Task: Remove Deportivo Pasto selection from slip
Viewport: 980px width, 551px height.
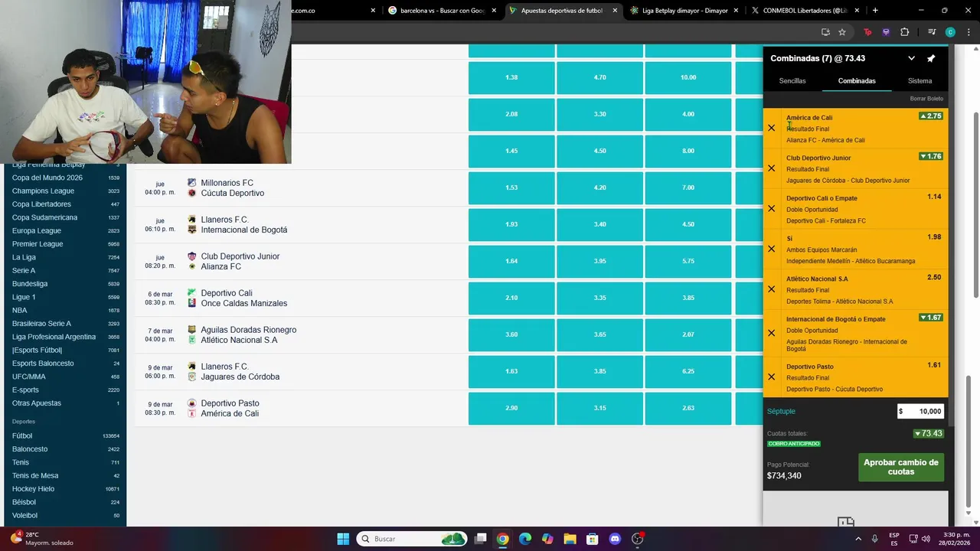Action: pyautogui.click(x=771, y=377)
